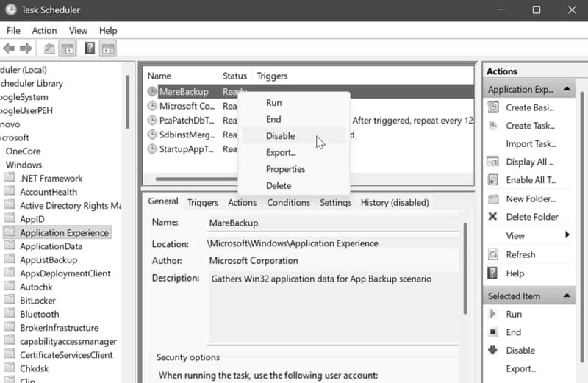This screenshot has height=383, width=588.
Task: Click the .NET Framework folder icon
Action: [10, 177]
